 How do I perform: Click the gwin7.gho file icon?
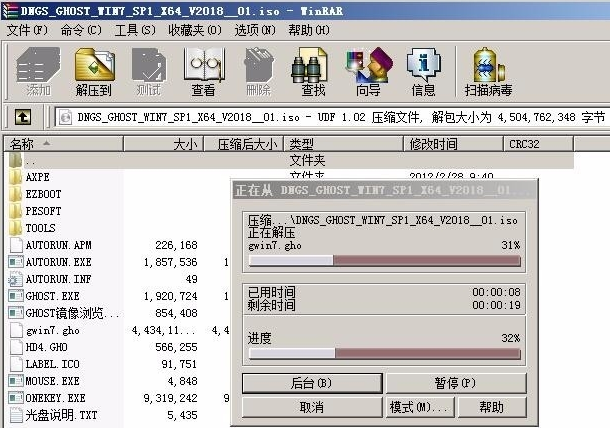point(16,330)
